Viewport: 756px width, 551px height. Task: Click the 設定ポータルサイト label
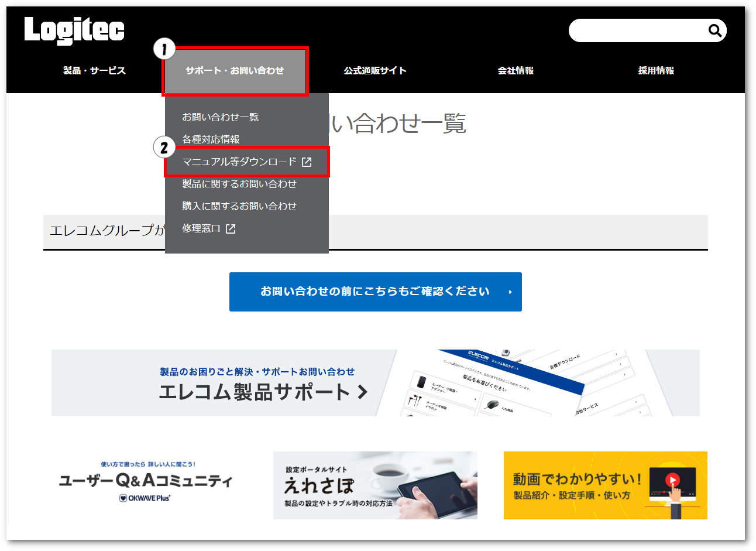pyautogui.click(x=317, y=470)
